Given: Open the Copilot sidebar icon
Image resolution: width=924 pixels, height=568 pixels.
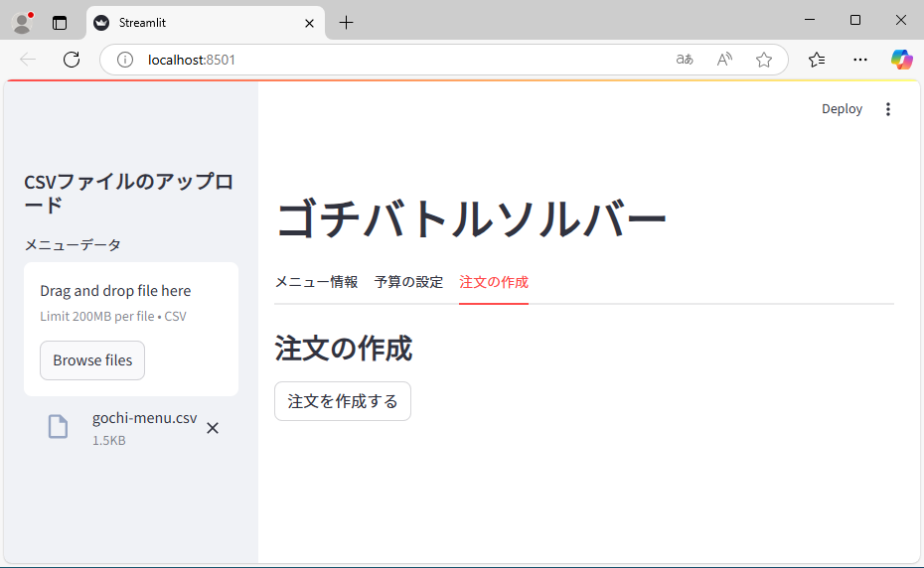Looking at the screenshot, I should [901, 60].
